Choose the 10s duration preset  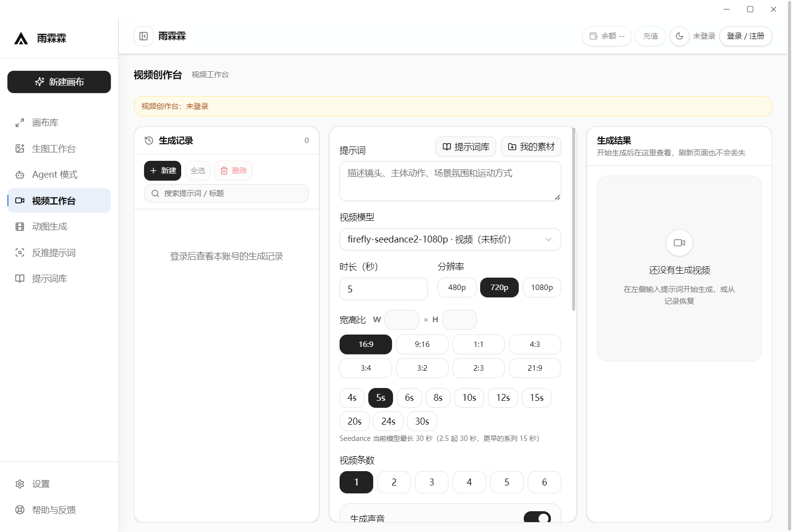click(x=469, y=398)
